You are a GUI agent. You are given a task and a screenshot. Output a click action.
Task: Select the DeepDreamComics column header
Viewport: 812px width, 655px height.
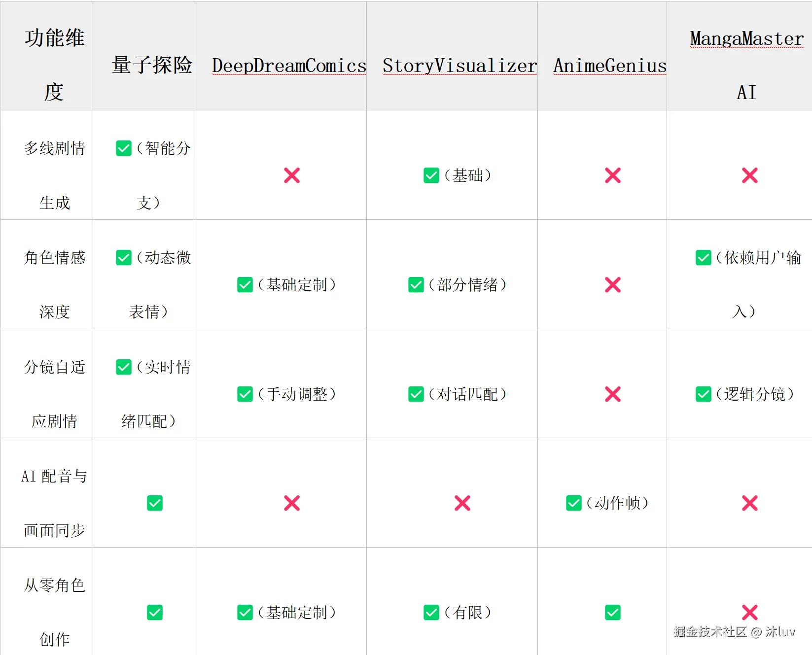coord(289,66)
